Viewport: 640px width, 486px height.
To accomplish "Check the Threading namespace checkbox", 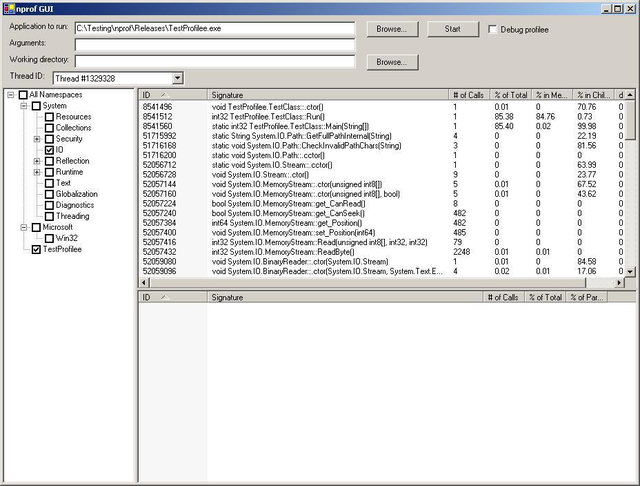I will 49,216.
